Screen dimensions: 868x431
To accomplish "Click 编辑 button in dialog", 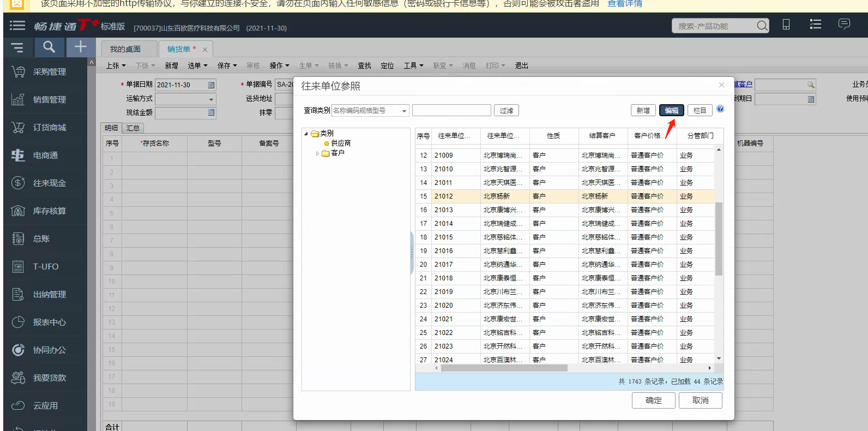I will click(x=672, y=110).
